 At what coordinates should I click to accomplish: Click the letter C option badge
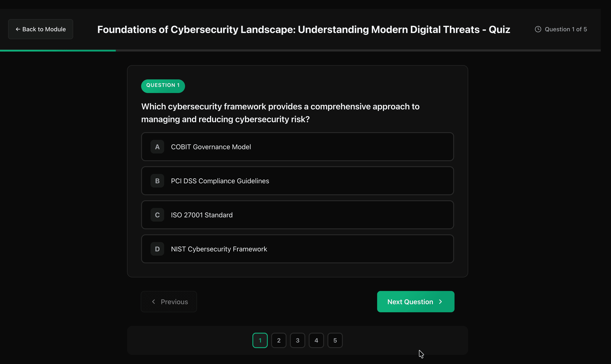click(157, 215)
